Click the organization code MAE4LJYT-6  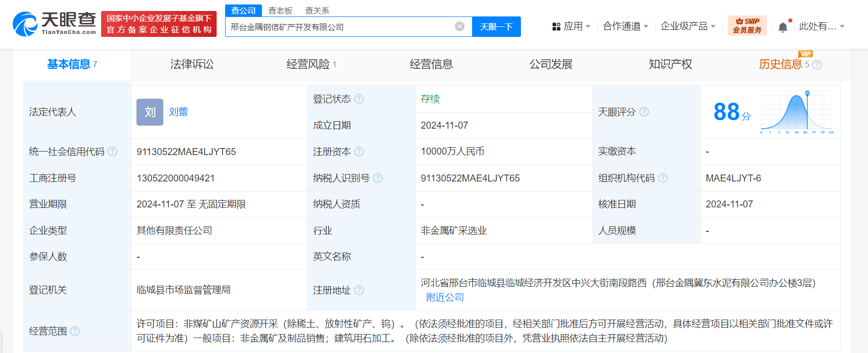pyautogui.click(x=734, y=178)
